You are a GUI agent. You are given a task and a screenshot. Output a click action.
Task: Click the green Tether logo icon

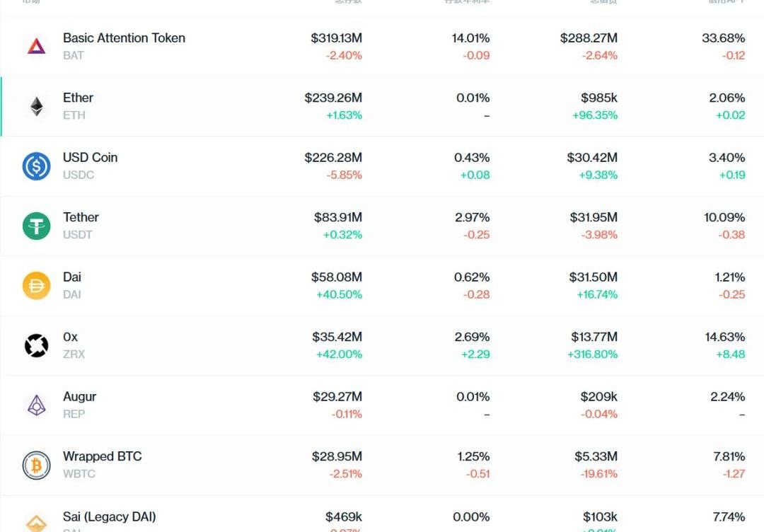[36, 226]
